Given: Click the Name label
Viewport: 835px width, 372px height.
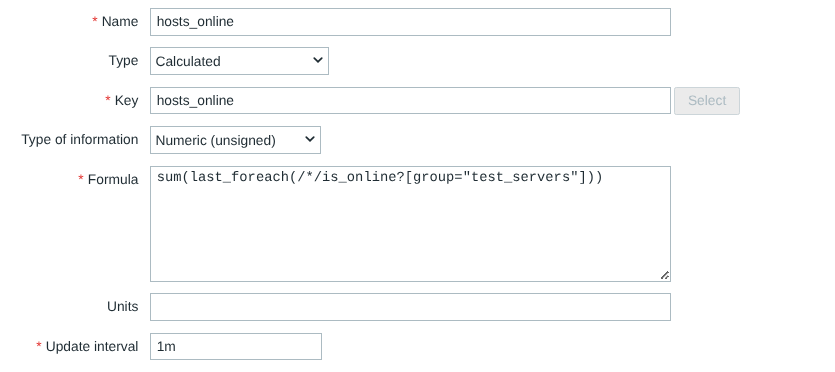Looking at the screenshot, I should pos(120,21).
